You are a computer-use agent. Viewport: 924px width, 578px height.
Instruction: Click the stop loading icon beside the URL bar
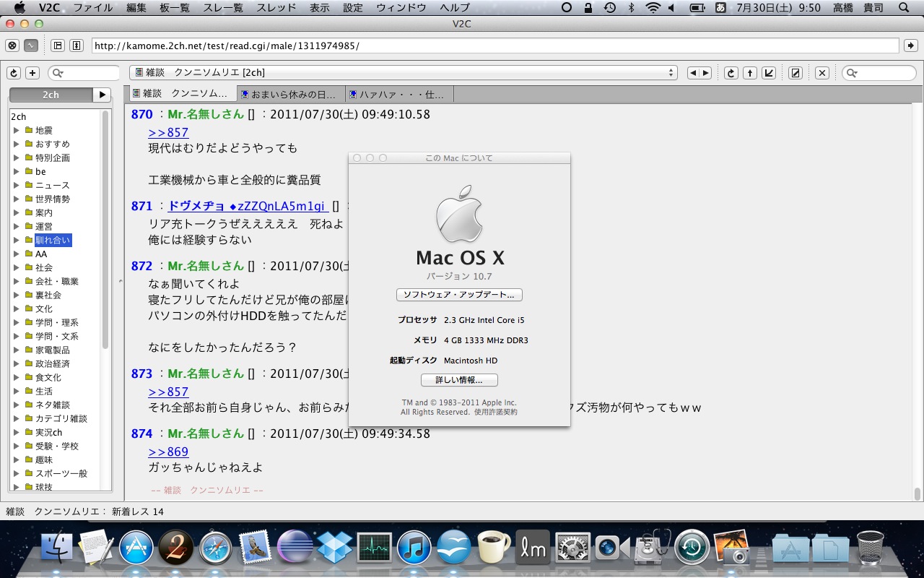12,46
